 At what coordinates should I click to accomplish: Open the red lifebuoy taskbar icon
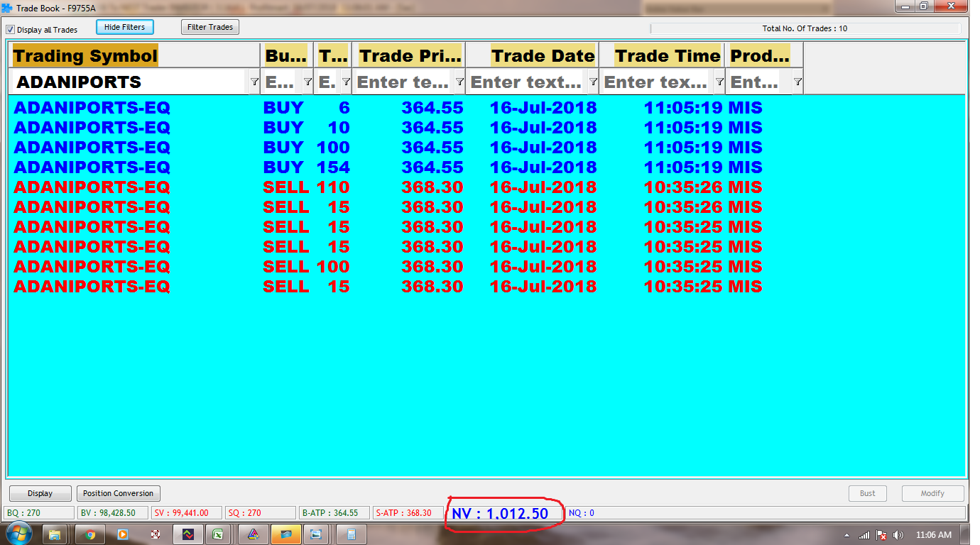155,534
